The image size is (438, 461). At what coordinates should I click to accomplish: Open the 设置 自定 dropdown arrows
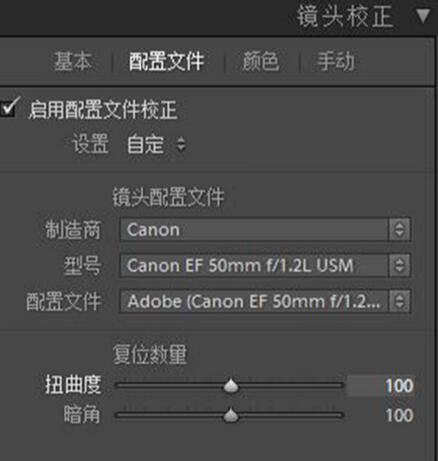[181, 145]
